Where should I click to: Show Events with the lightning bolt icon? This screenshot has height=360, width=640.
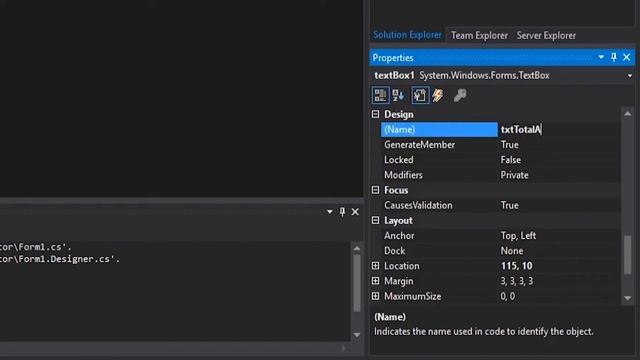pyautogui.click(x=438, y=96)
